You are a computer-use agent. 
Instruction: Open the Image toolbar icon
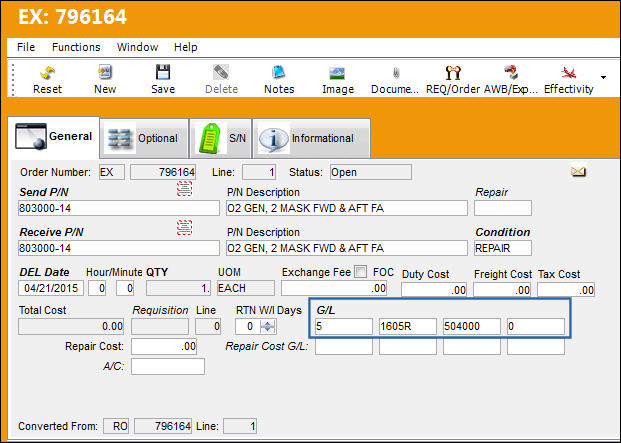click(337, 73)
